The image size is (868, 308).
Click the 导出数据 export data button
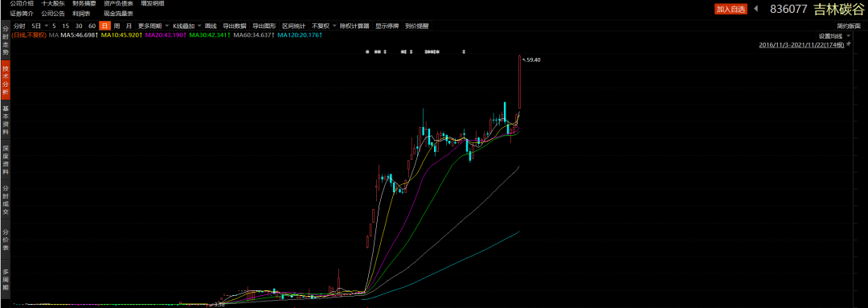(x=235, y=26)
